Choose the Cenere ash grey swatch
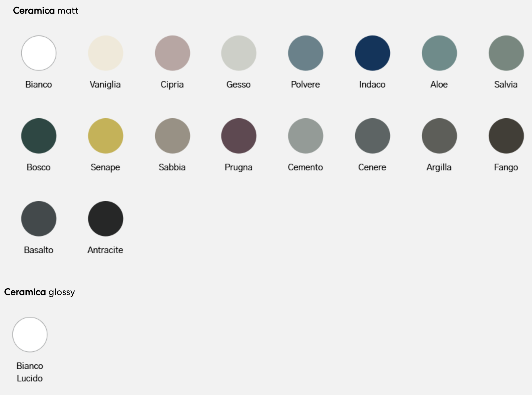 pos(373,136)
